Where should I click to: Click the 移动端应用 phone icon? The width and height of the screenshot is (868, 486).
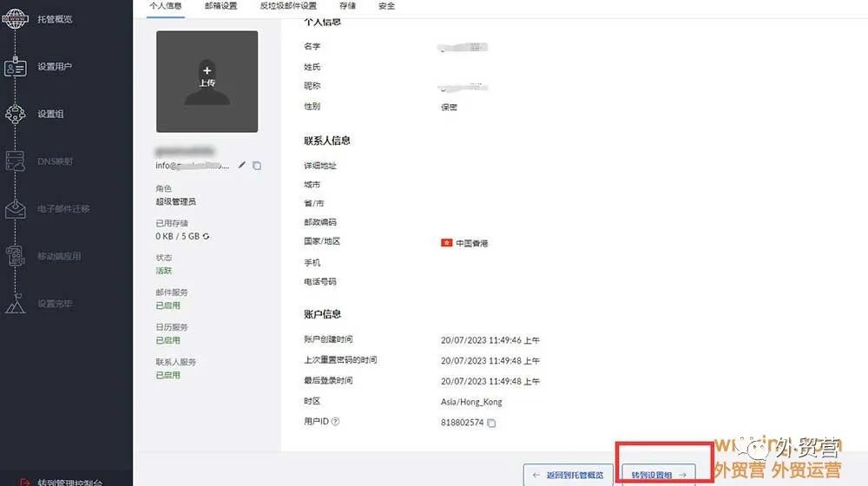pos(15,256)
